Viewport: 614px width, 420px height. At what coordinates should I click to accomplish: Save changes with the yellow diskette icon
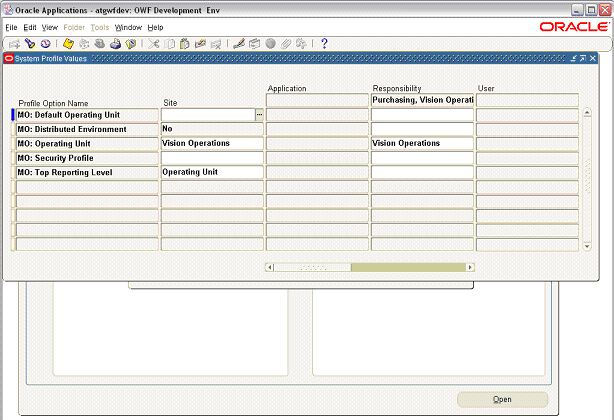[x=69, y=44]
